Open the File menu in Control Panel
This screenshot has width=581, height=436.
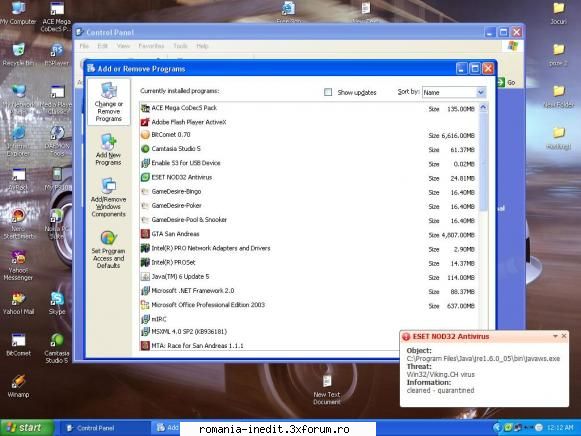[x=84, y=46]
